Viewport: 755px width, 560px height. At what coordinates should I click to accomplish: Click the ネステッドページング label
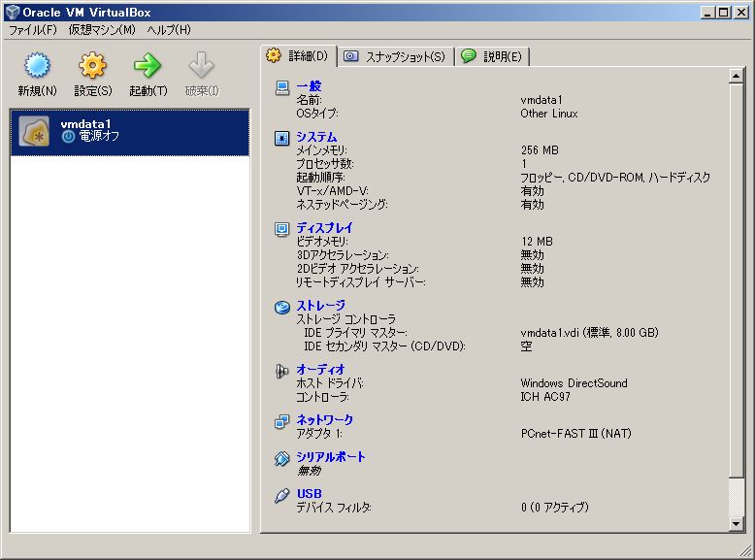[x=342, y=205]
